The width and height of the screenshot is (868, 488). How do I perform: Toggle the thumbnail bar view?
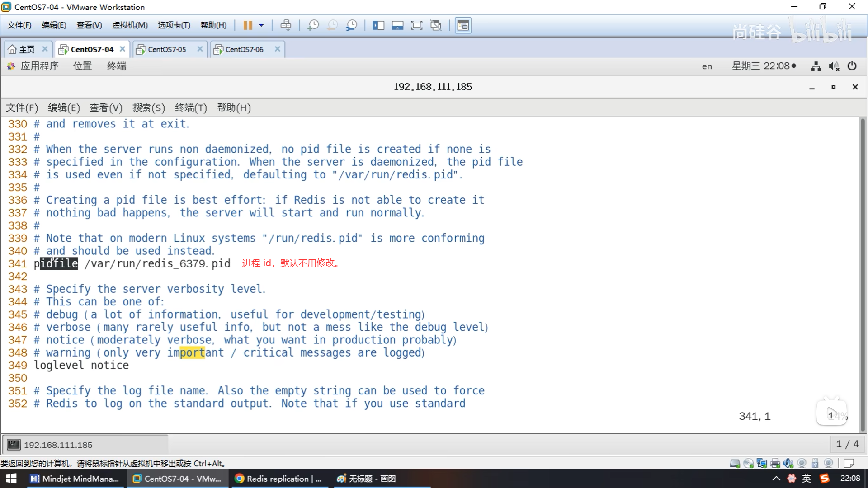coord(397,25)
